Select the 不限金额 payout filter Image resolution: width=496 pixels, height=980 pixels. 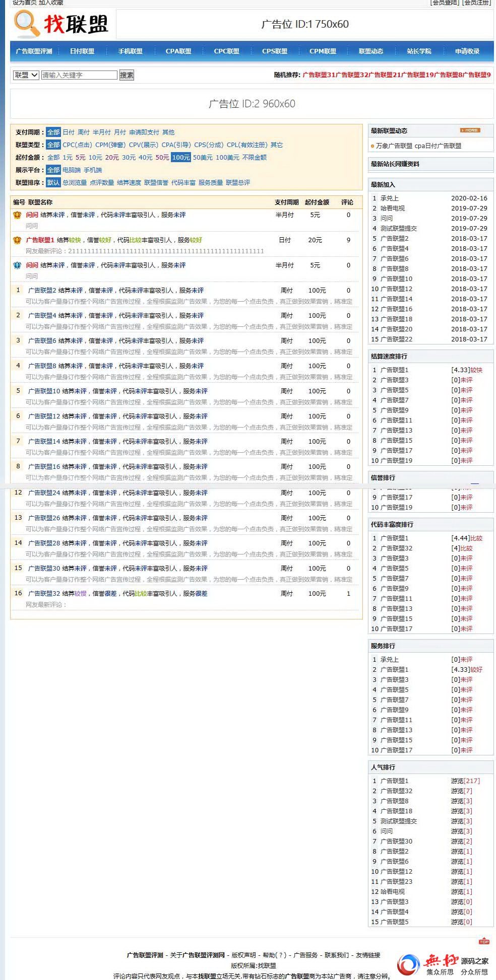[255, 158]
